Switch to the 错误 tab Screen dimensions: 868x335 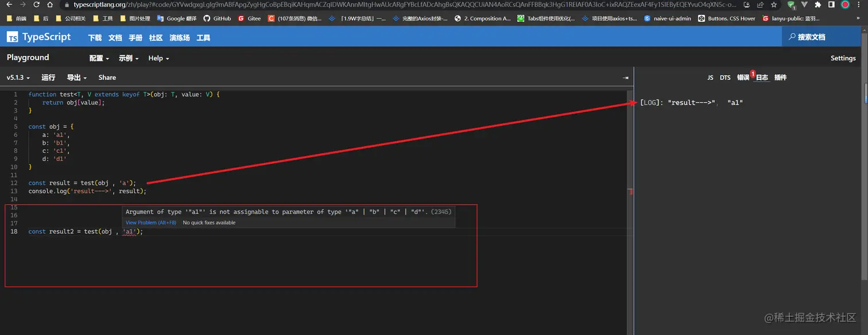[743, 78]
